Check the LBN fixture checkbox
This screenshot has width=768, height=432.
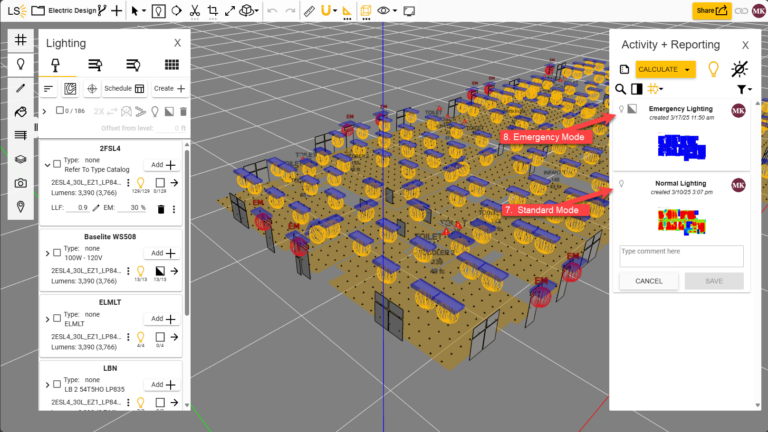click(x=57, y=384)
